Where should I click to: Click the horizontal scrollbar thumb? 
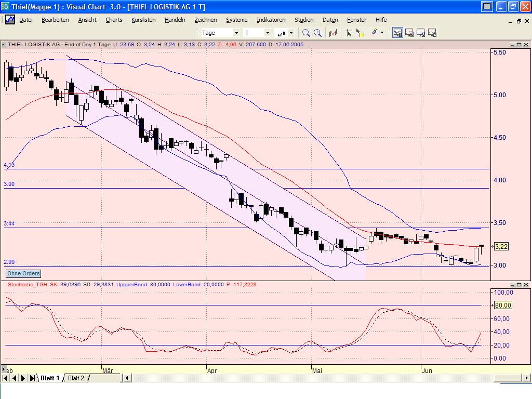pos(508,378)
